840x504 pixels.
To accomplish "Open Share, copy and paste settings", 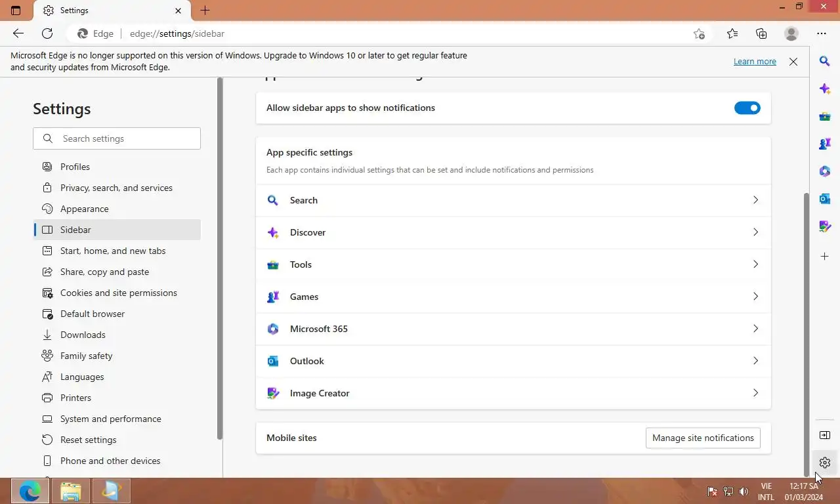I will (117, 272).
